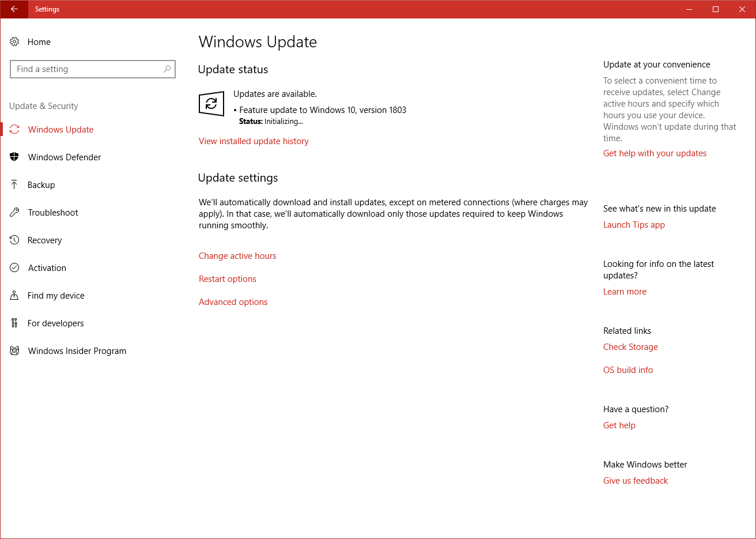
Task: Click the For developers tools icon
Action: (x=14, y=323)
